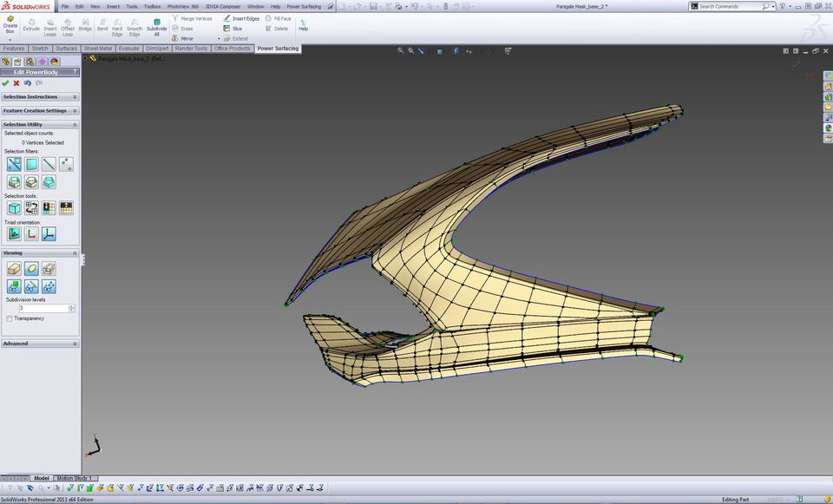
Task: Confirm Edit PowerBody with the green checkmark
Action: click(x=5, y=83)
